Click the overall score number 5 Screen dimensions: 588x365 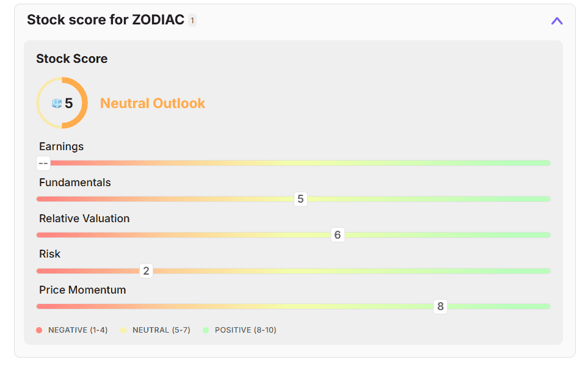69,103
